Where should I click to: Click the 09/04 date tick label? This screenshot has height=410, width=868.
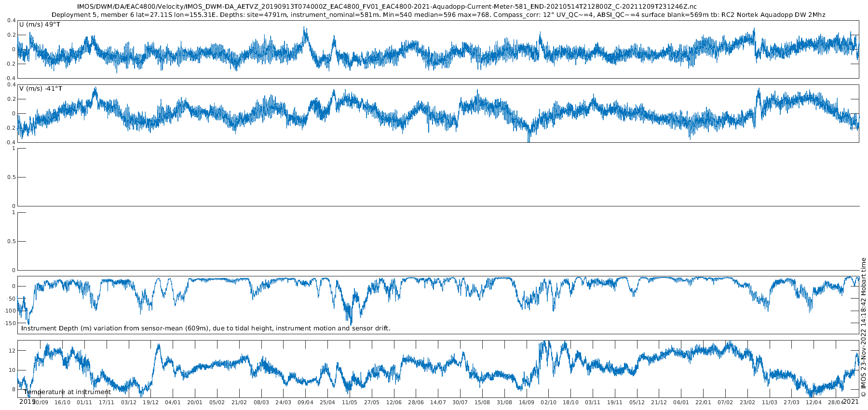point(305,402)
